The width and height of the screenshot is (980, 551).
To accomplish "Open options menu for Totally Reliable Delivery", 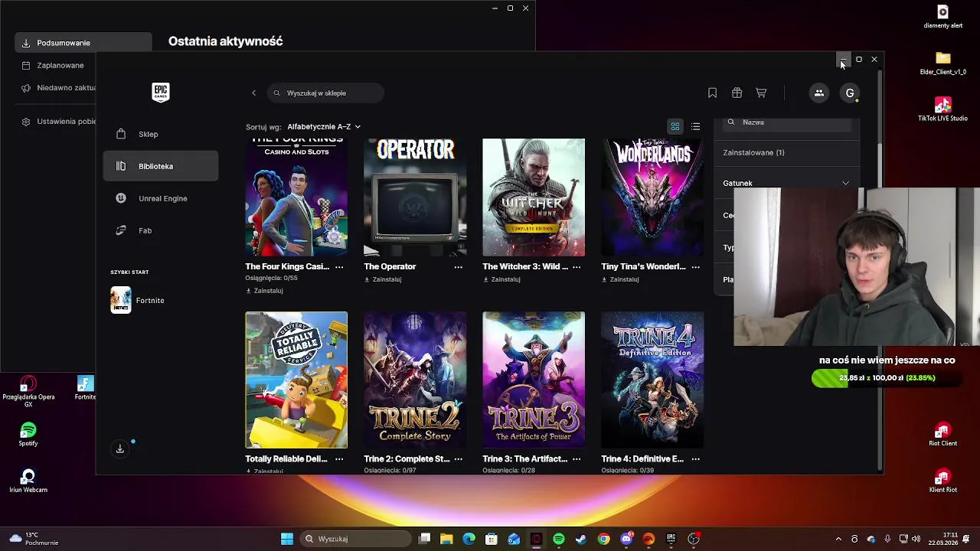I will 339,459.
